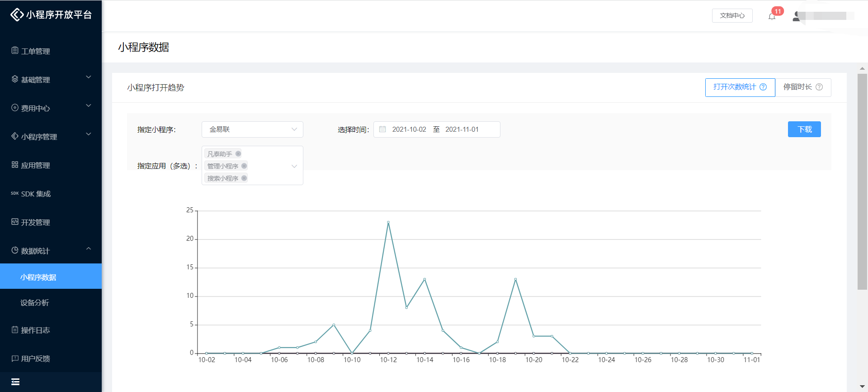Screen dimensions: 868x392
Task: Open the 文档中心 button
Action: tap(732, 15)
